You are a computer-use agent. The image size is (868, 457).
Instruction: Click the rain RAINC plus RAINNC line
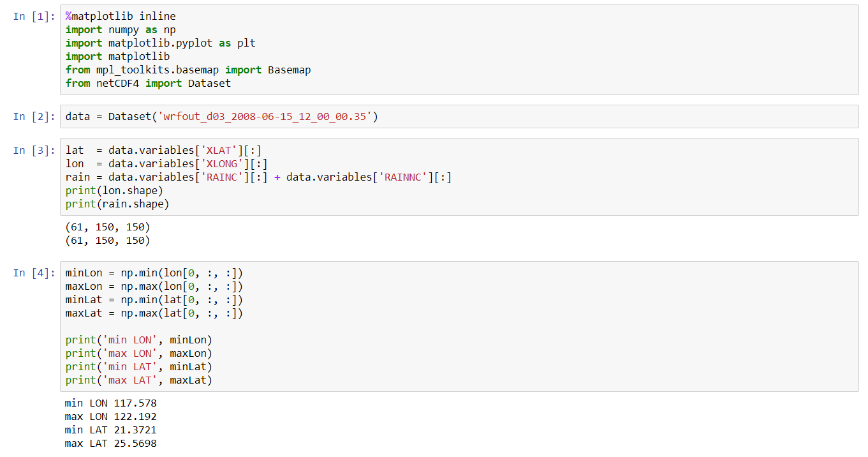[x=258, y=177]
